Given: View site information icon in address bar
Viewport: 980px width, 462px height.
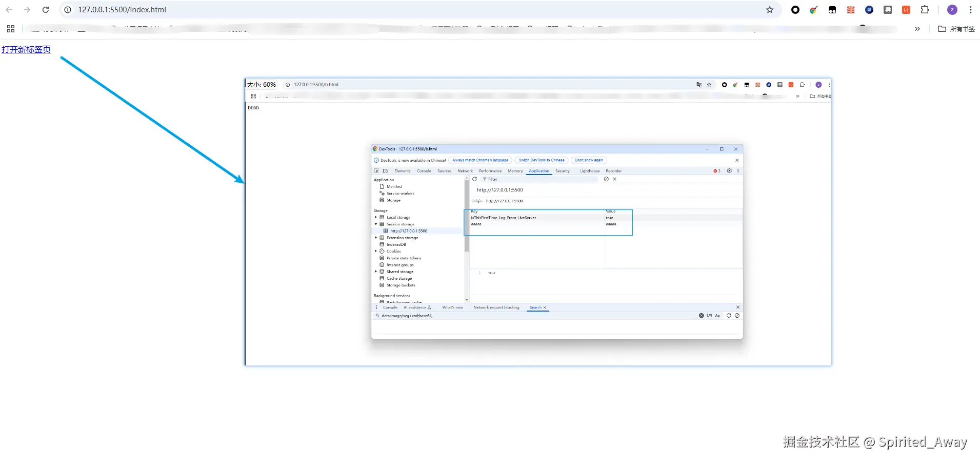Looking at the screenshot, I should point(68,10).
